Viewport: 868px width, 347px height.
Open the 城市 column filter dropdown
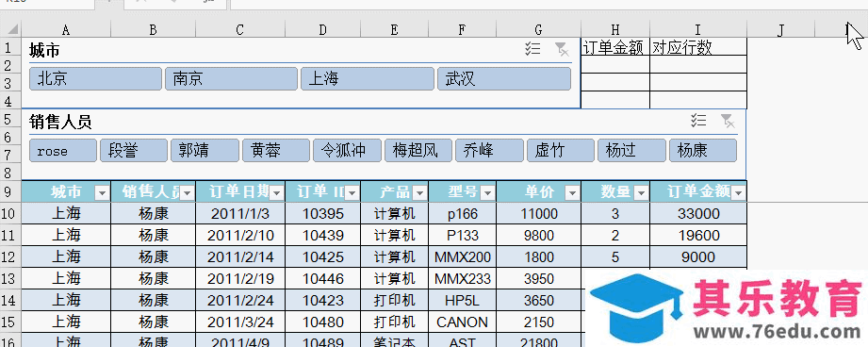(102, 193)
